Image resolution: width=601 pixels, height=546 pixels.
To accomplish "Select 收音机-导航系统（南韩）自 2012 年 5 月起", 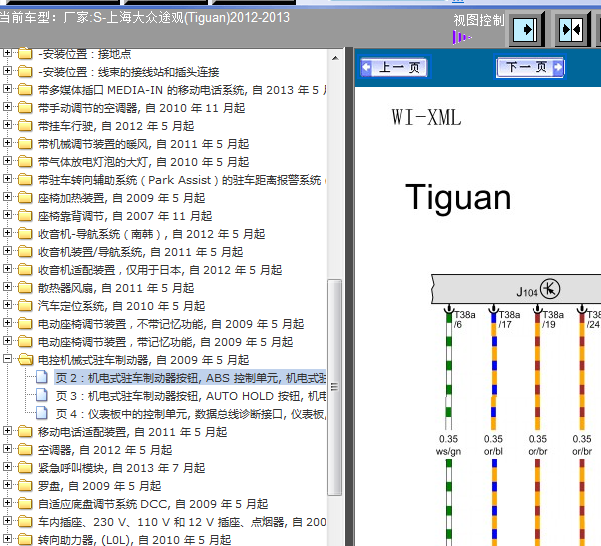I will [x=151, y=234].
